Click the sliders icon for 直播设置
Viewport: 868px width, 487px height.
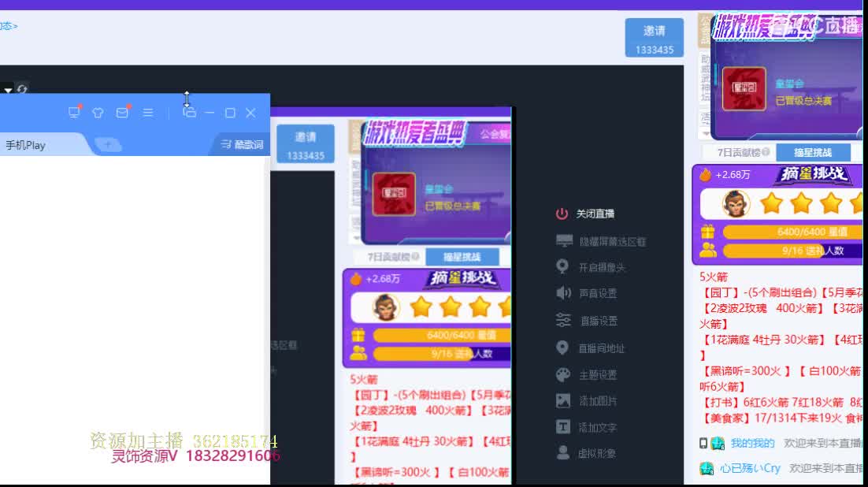coord(562,321)
